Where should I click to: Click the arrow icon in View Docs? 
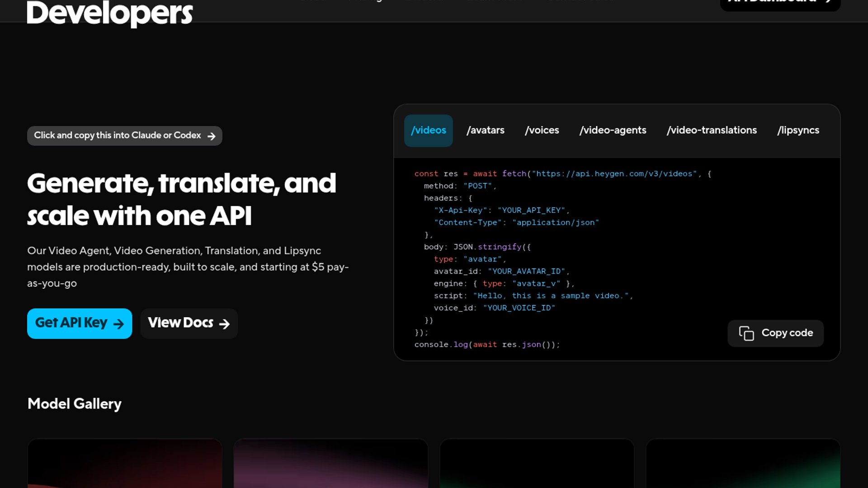coord(224,324)
